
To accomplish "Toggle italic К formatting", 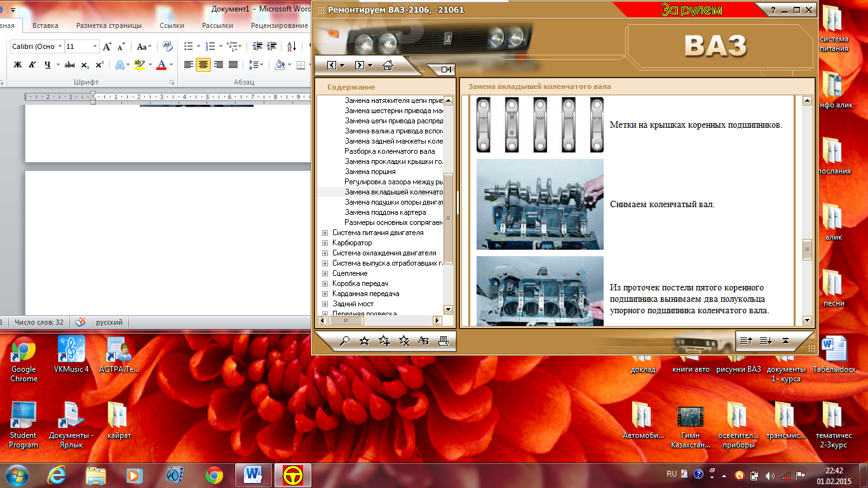I will [31, 65].
